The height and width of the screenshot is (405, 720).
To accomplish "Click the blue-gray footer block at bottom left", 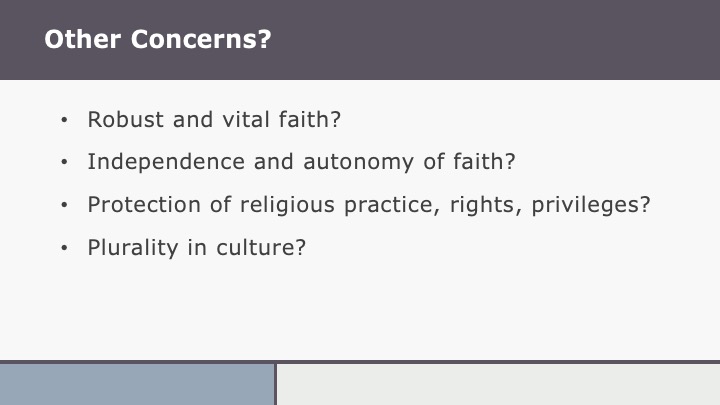I will [x=137, y=384].
